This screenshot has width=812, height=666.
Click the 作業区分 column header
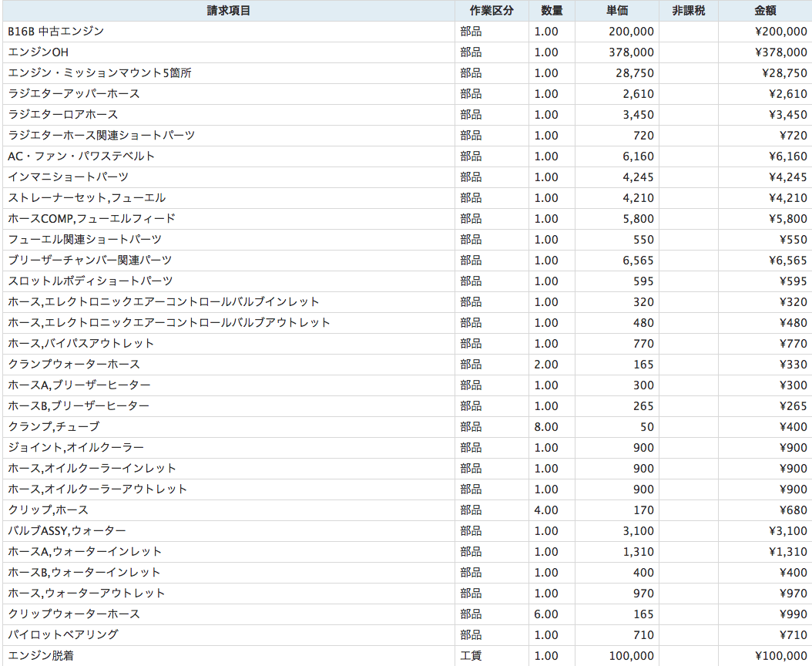coord(492,10)
